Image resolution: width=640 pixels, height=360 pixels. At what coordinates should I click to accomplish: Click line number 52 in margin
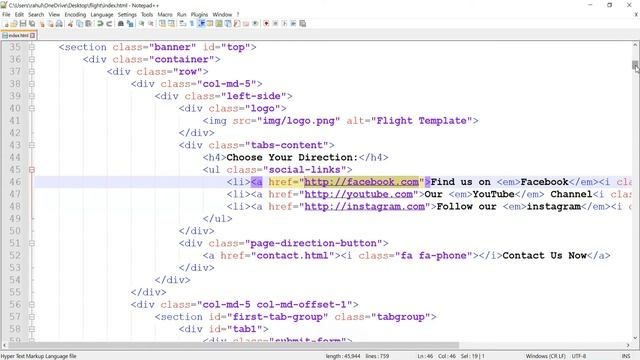tap(15, 256)
